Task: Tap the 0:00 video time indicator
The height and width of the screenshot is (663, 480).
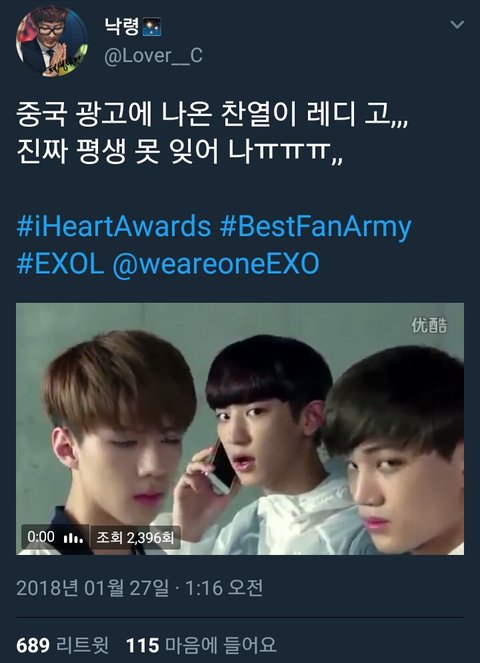Action: click(41, 537)
